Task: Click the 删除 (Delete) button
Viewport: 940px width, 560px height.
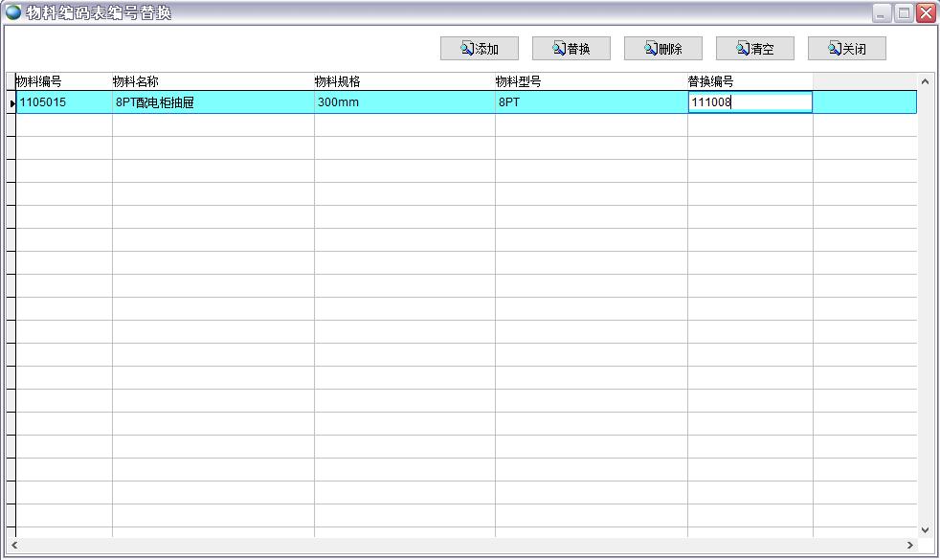Action: [663, 49]
